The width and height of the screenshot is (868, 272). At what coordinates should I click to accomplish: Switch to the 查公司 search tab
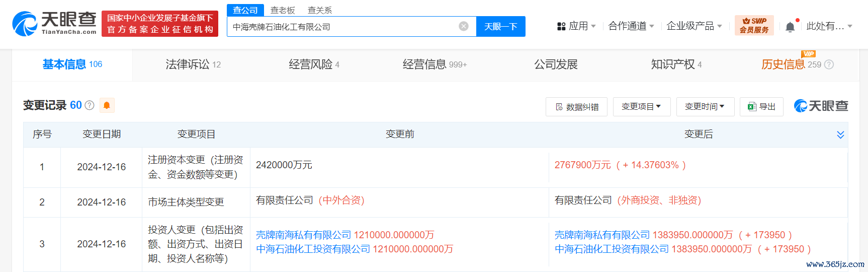coord(245,10)
